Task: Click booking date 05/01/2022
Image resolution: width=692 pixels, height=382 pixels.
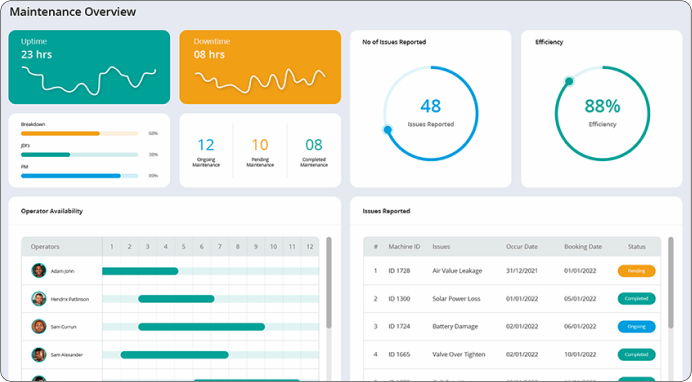Action: click(x=580, y=299)
